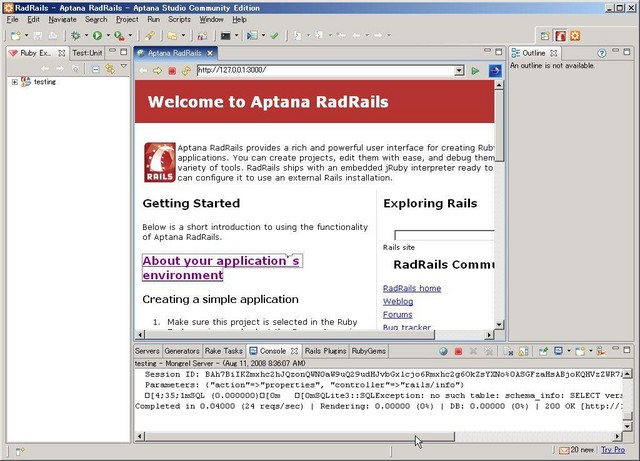The image size is (640, 461).
Task: Click the Open Perspective icon
Action: pyautogui.click(x=544, y=36)
